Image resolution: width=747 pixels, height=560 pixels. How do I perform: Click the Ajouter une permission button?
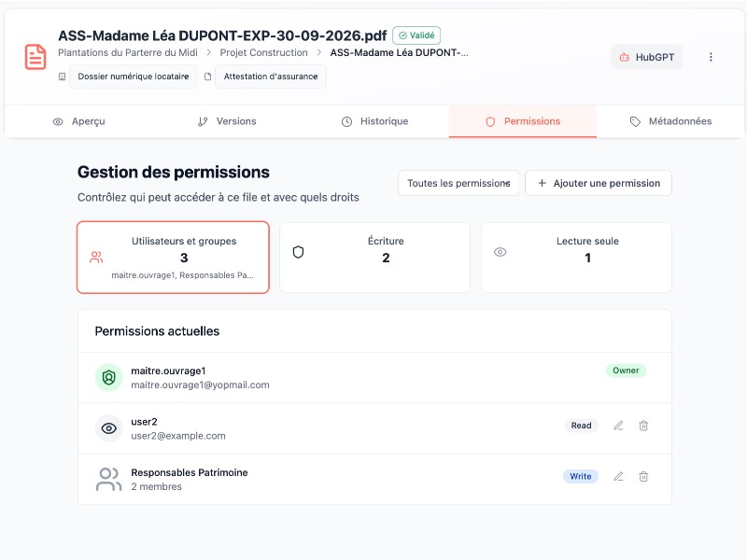(598, 183)
